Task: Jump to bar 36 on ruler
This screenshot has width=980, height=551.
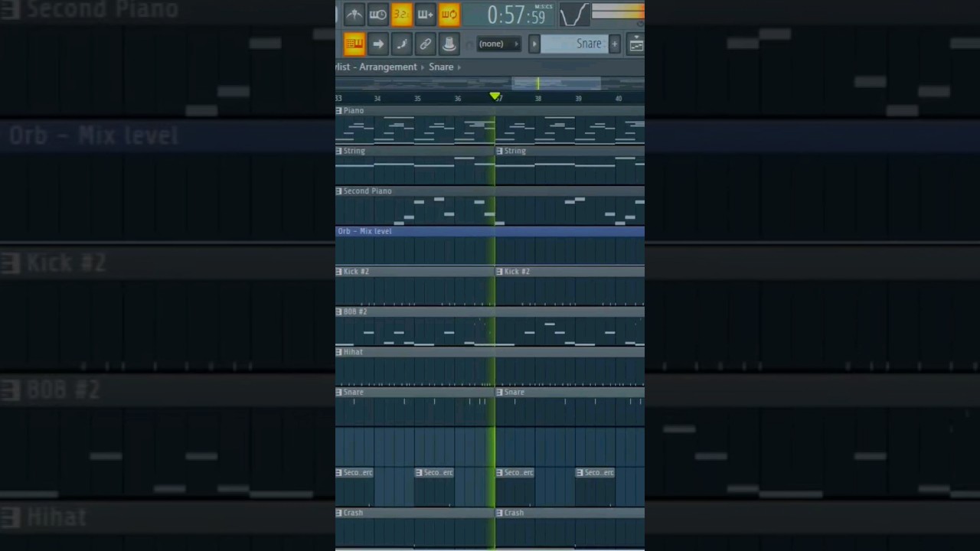Action: click(x=458, y=98)
